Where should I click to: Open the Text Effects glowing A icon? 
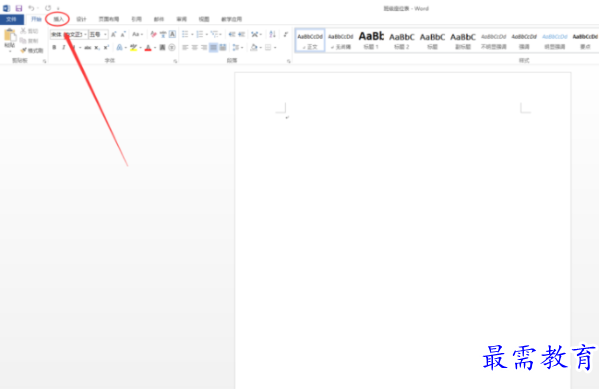click(119, 48)
